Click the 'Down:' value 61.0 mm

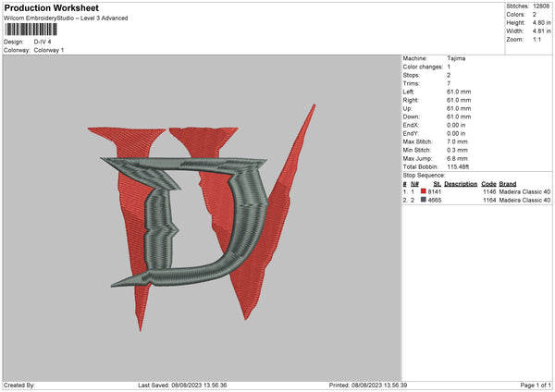(459, 116)
